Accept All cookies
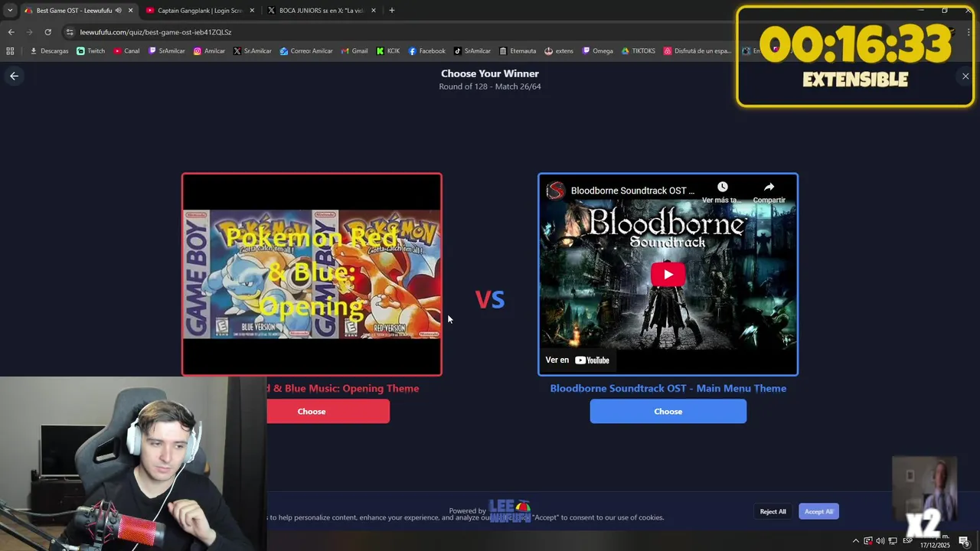Image resolution: width=980 pixels, height=551 pixels. click(x=818, y=511)
